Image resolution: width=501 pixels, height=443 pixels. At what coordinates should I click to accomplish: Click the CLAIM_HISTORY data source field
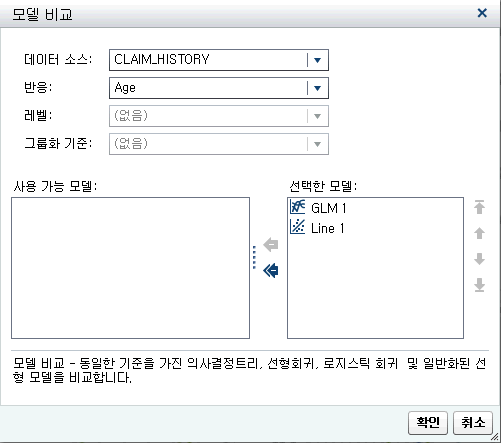pyautogui.click(x=219, y=60)
